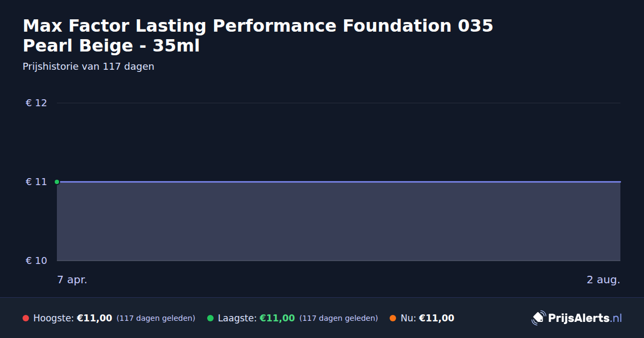Click the € 12 axis label

click(36, 103)
